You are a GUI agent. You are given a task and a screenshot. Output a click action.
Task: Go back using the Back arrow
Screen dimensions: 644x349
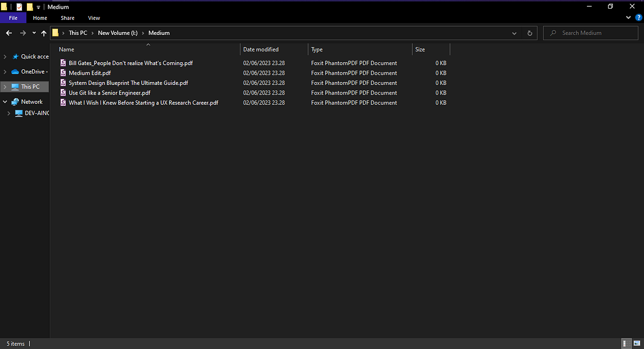click(9, 33)
